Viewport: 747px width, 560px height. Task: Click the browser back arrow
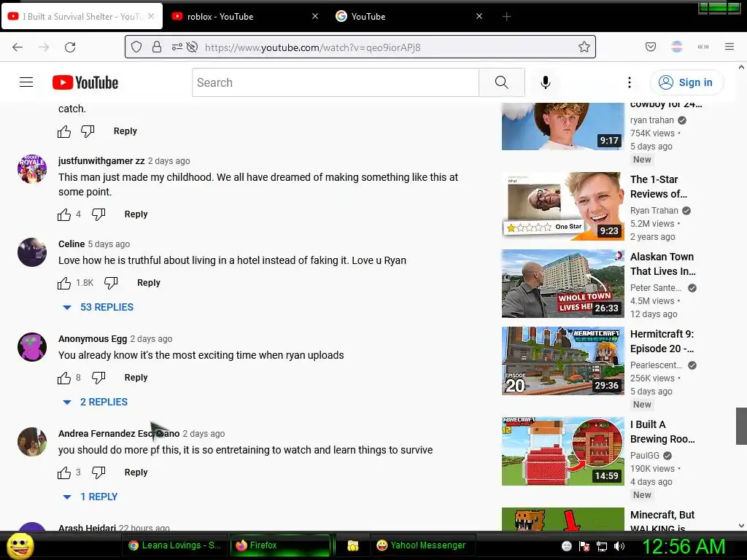tap(18, 47)
